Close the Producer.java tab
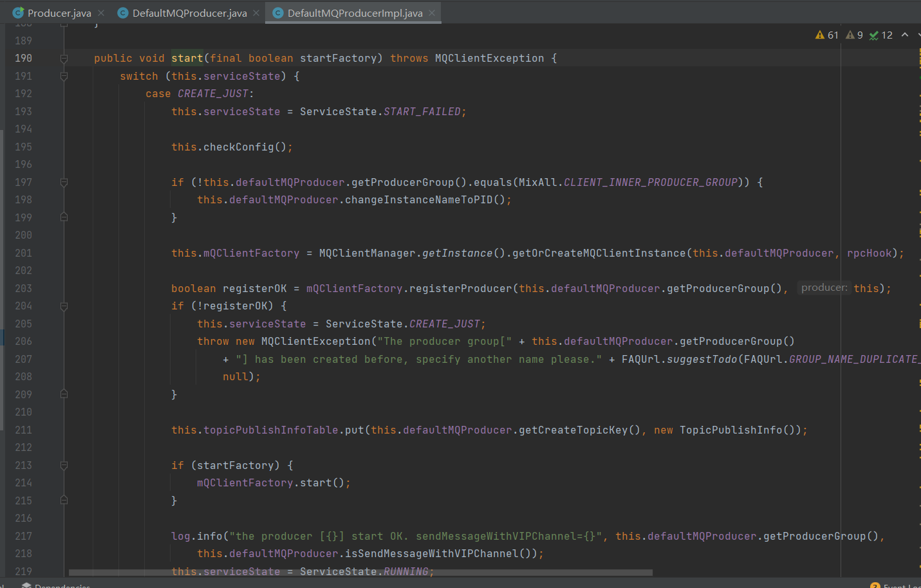921x588 pixels. click(101, 13)
